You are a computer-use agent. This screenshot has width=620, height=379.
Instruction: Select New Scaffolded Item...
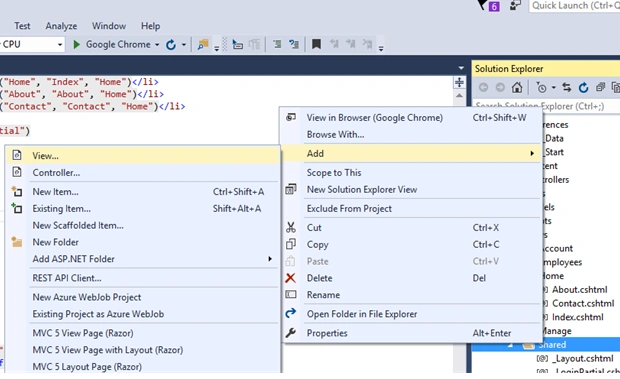143,225
